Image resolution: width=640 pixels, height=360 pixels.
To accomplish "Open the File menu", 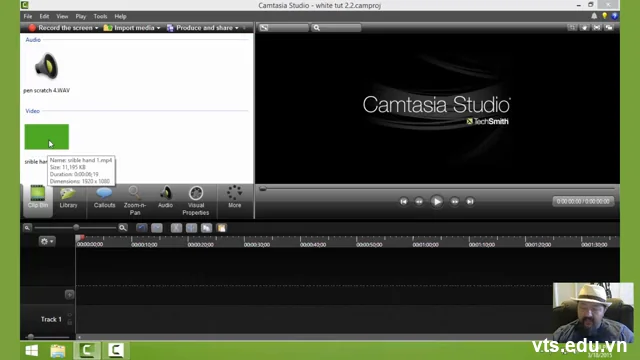I will [x=28, y=16].
